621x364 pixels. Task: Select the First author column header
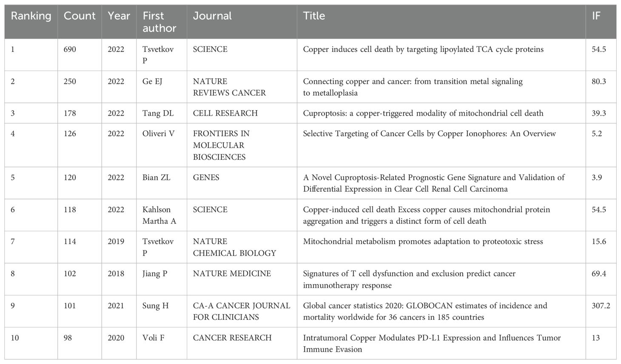click(159, 22)
